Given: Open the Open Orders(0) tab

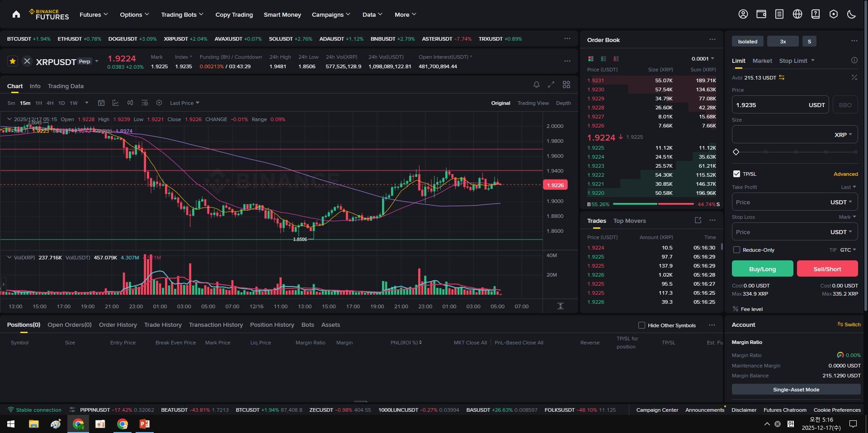Looking at the screenshot, I should point(70,325).
